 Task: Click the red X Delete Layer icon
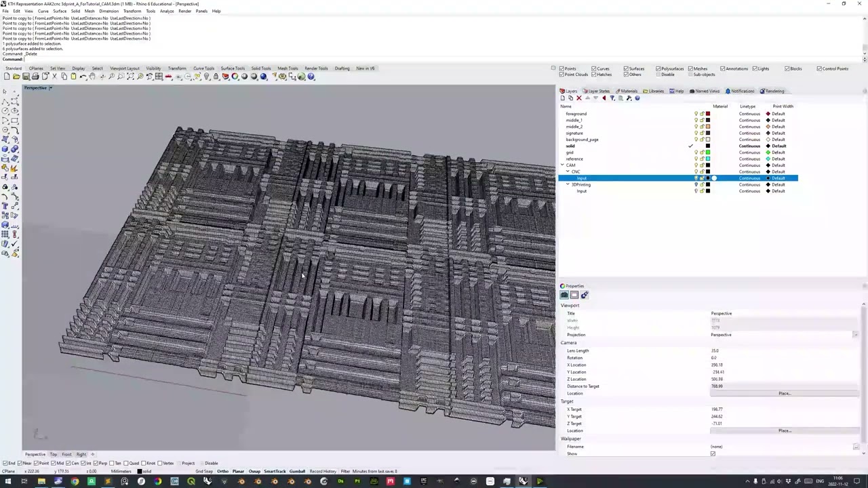pyautogui.click(x=579, y=98)
